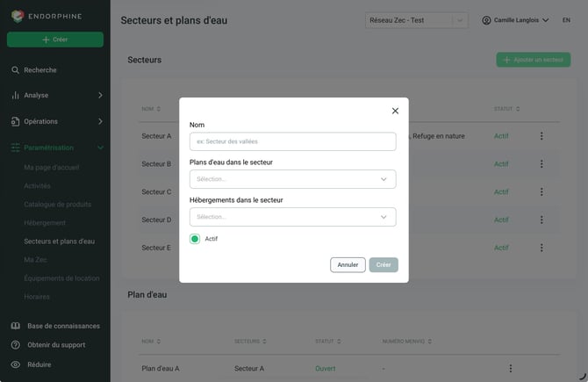Expand the Réseau Zec - Test selector
588x382 pixels.
416,20
